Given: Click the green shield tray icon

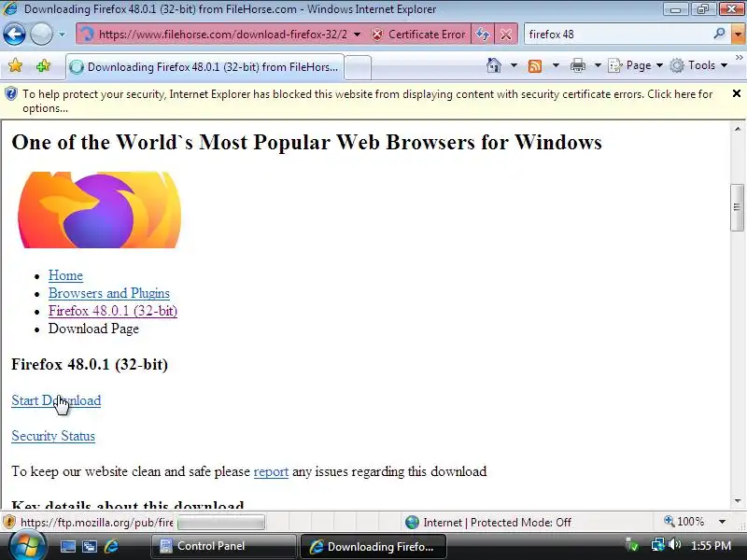Looking at the screenshot, I should coord(632,546).
